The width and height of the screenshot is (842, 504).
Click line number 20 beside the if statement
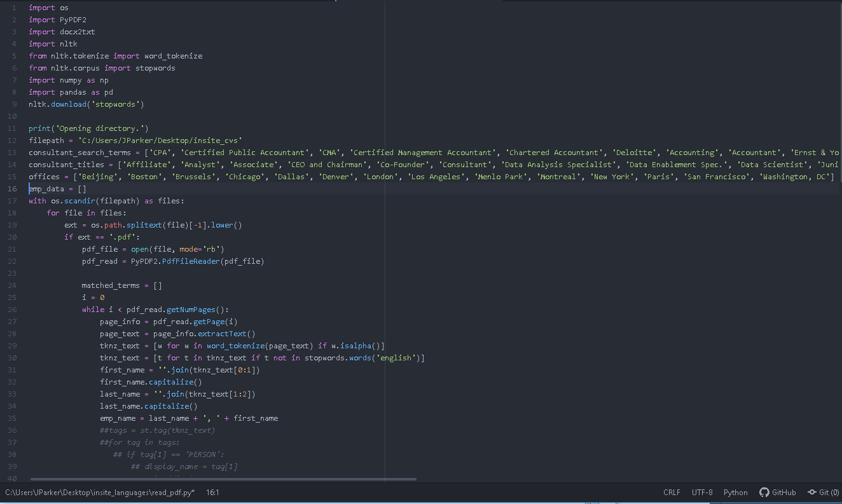(13, 237)
